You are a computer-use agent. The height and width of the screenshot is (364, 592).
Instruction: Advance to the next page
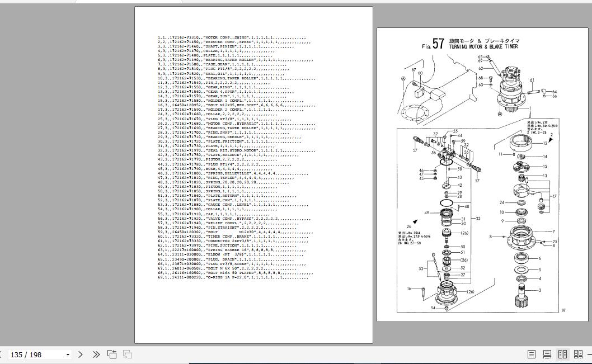81,354
